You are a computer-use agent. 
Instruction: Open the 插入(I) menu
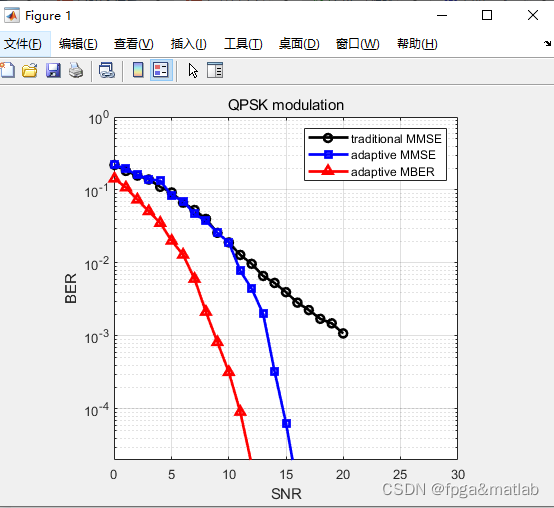pyautogui.click(x=189, y=44)
